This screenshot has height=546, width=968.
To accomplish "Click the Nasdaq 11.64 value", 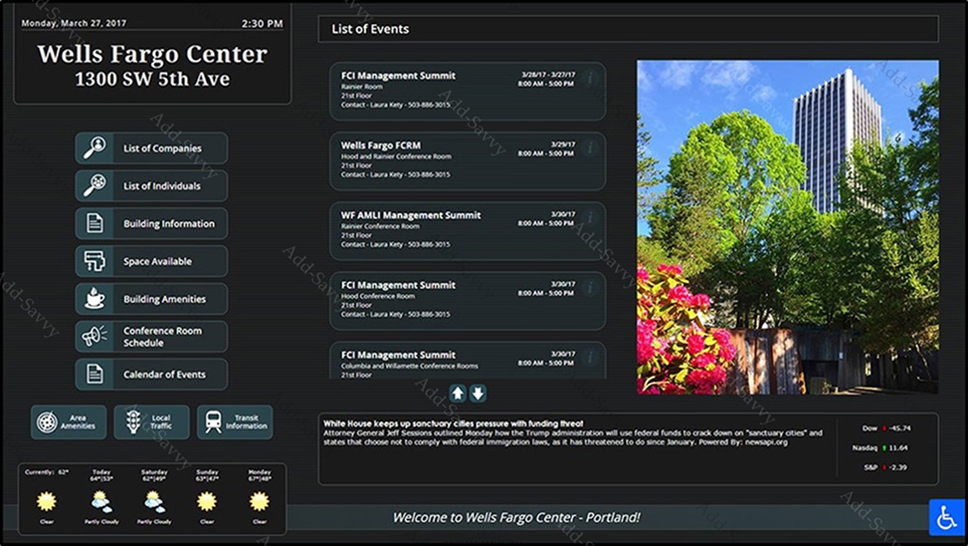I will [898, 448].
